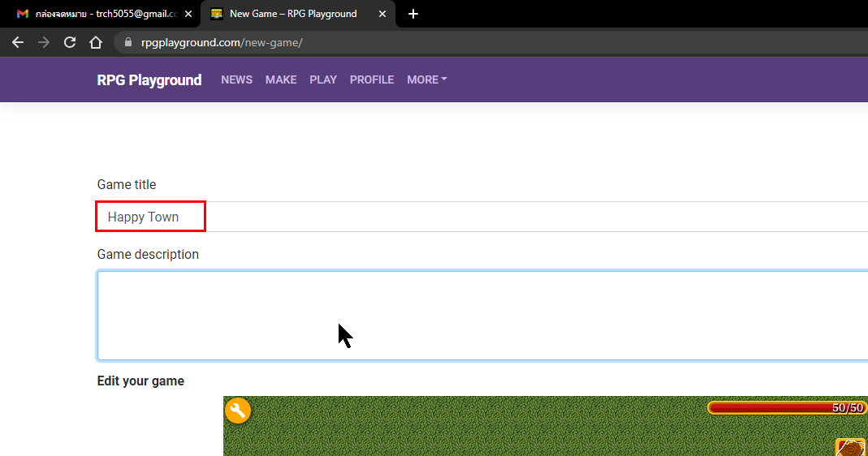Click the Game title field with Happy Town
This screenshot has width=868, height=456.
(x=482, y=217)
